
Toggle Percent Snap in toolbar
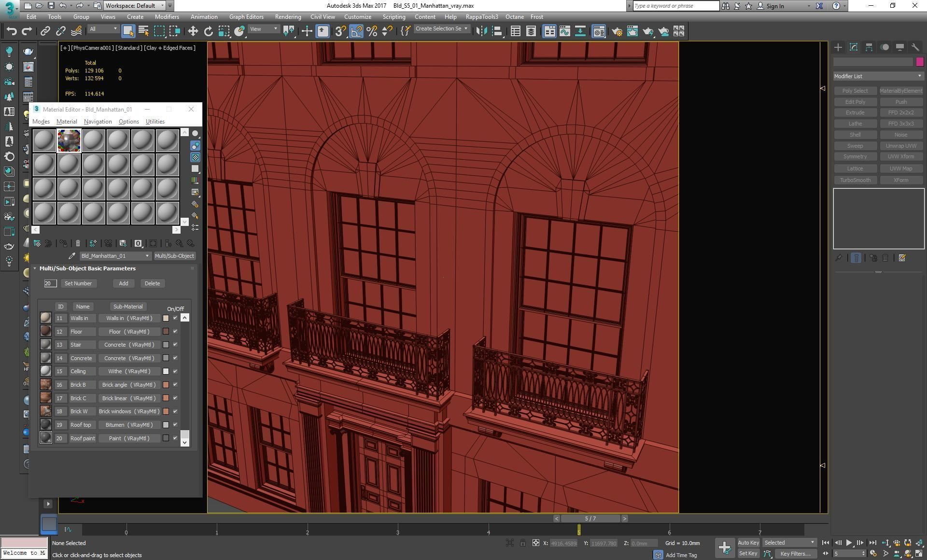pyautogui.click(x=372, y=31)
